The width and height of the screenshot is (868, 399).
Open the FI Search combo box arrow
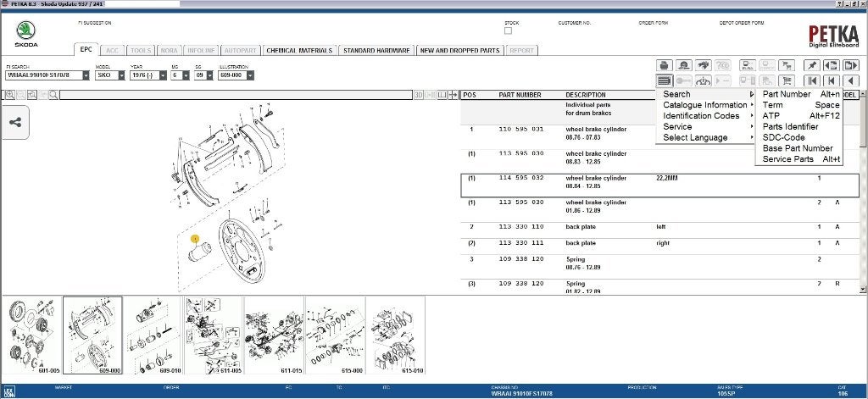coord(86,75)
